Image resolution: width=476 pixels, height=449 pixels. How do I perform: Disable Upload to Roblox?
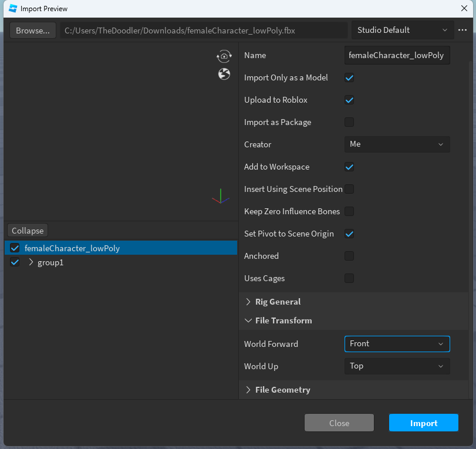(349, 100)
